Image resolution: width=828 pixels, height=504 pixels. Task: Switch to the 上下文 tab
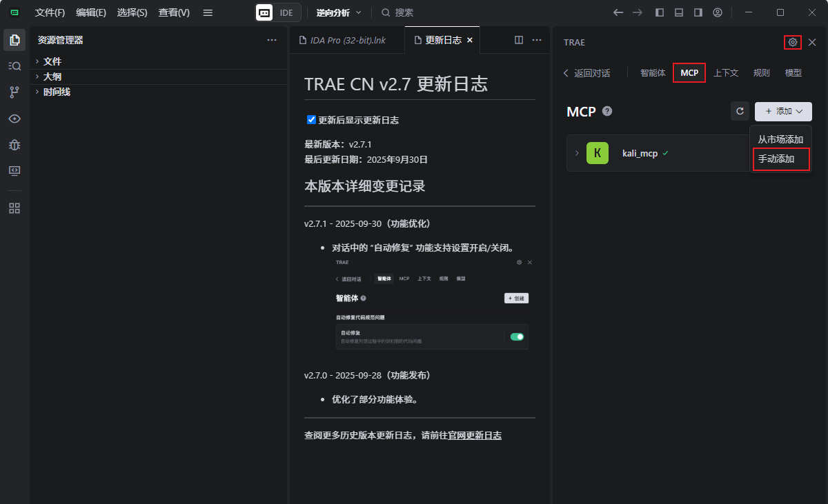click(x=726, y=72)
